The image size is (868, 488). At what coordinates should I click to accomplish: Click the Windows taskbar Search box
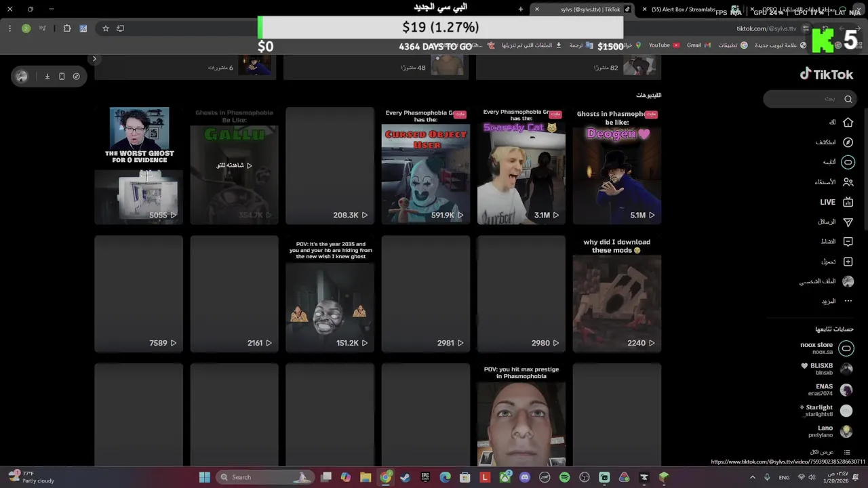[x=264, y=477]
